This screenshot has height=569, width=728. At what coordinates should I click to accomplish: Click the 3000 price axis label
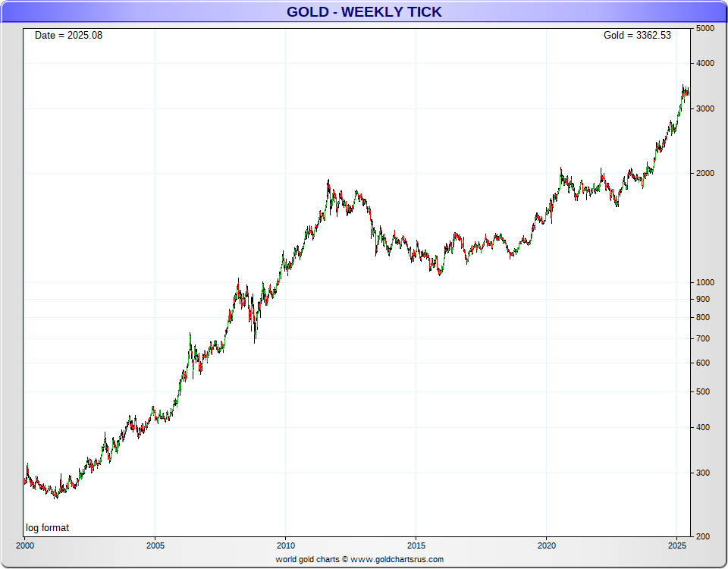(x=704, y=108)
